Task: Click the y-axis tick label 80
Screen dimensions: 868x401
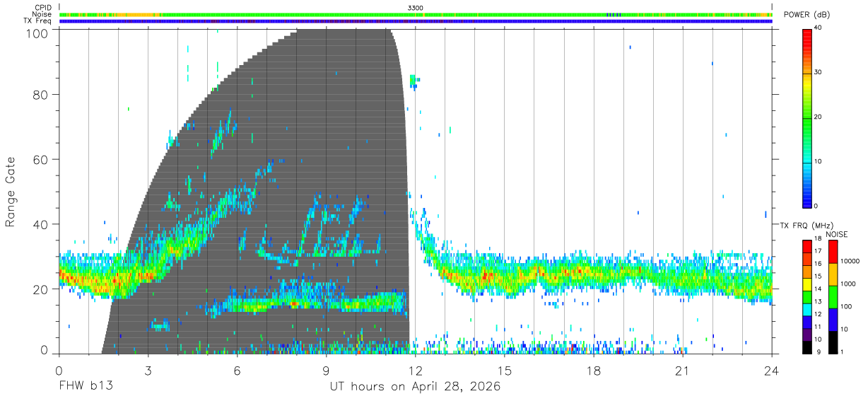Action: click(42, 95)
